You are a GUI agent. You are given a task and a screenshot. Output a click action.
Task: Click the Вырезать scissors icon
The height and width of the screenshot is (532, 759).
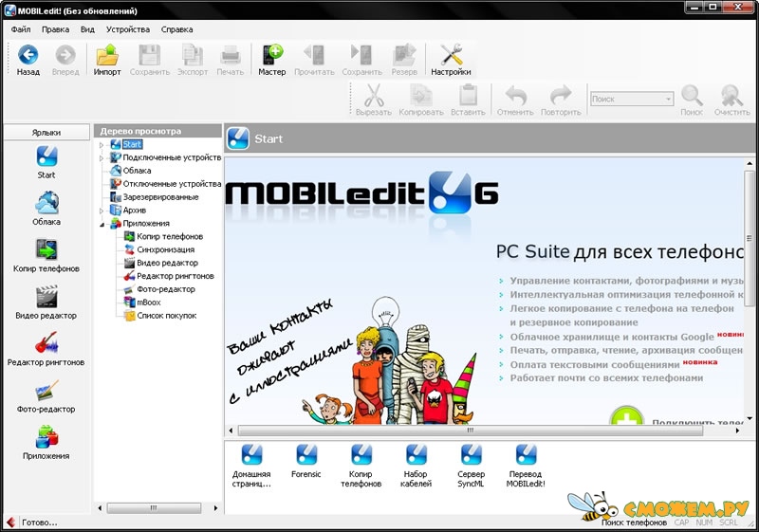(x=374, y=95)
